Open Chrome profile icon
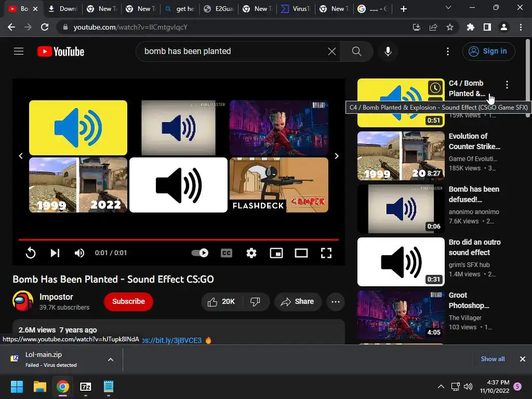 click(x=504, y=27)
